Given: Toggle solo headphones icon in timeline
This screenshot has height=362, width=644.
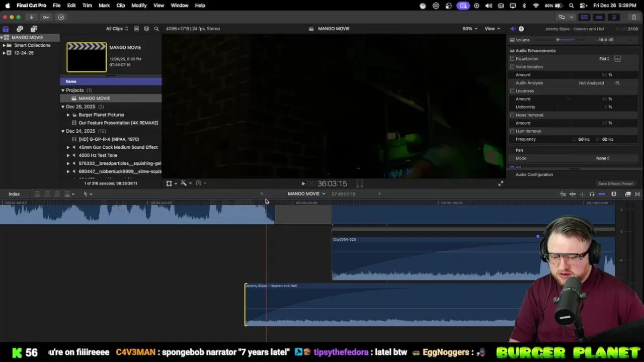Looking at the screenshot, I should pyautogui.click(x=592, y=194).
